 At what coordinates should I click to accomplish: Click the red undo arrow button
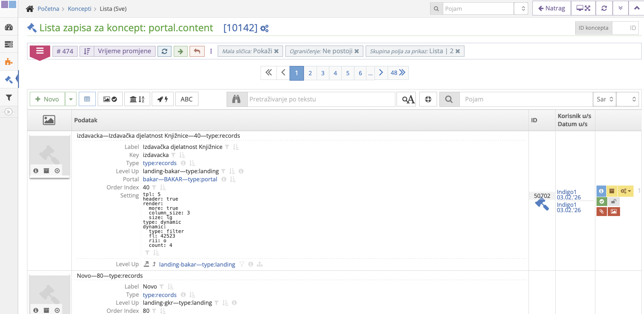(x=197, y=51)
